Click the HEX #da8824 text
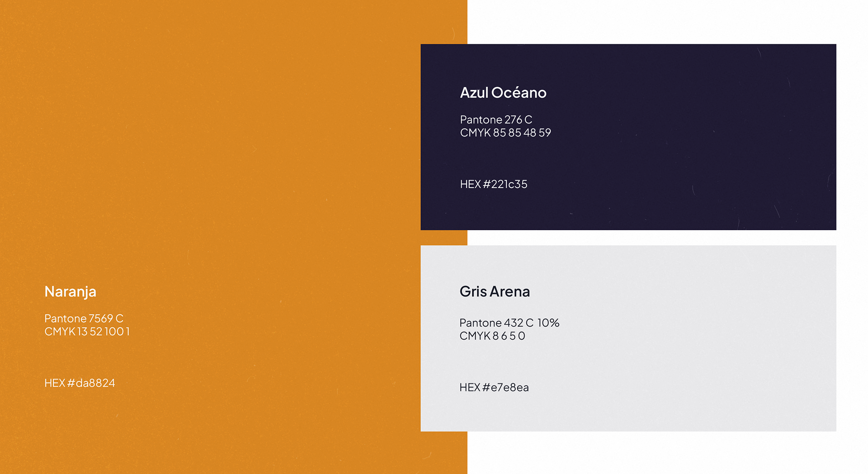The width and height of the screenshot is (868, 474). click(x=80, y=383)
